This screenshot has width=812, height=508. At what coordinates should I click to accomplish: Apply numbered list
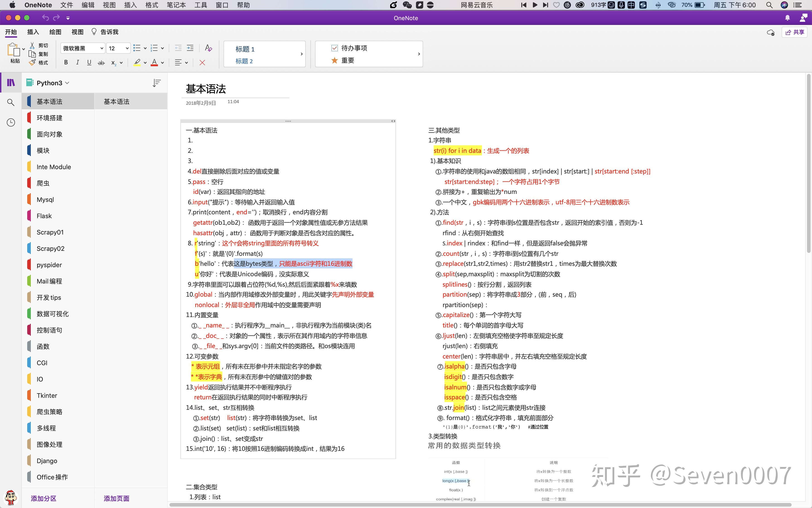(x=154, y=48)
